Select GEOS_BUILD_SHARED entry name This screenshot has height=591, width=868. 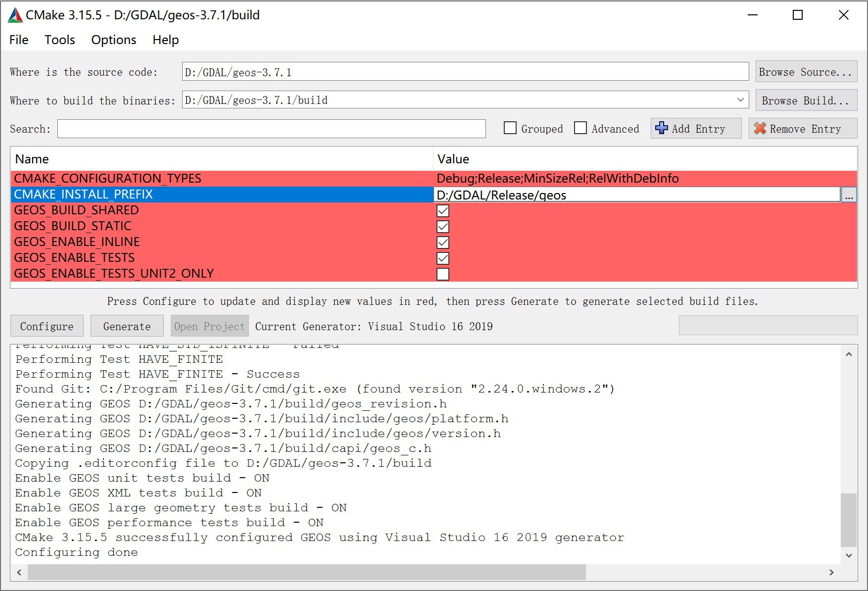coord(77,210)
